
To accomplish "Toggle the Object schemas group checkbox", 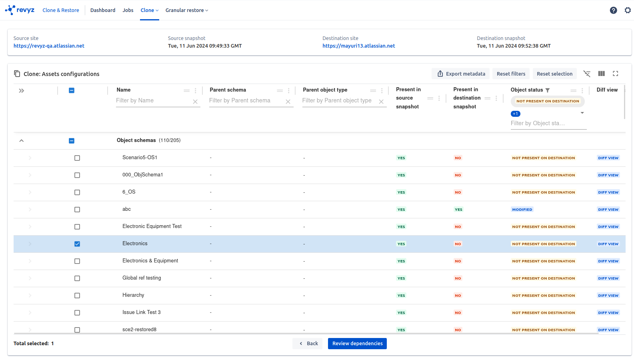I will (72, 141).
